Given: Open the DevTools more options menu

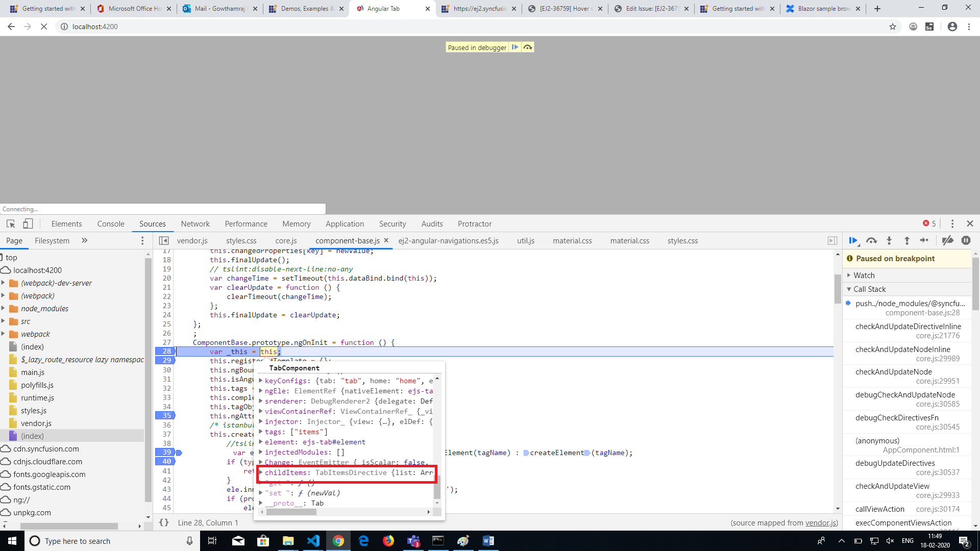Looking at the screenshot, I should tap(952, 223).
